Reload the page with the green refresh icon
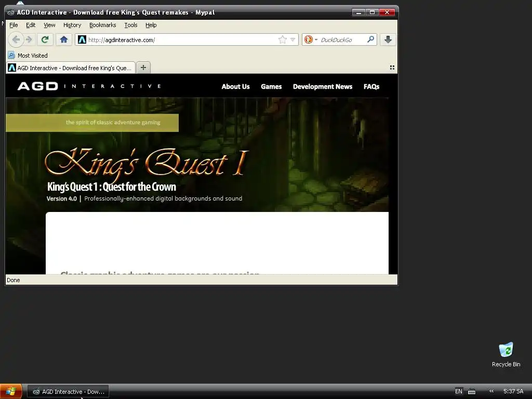This screenshot has width=532, height=399. click(x=45, y=39)
